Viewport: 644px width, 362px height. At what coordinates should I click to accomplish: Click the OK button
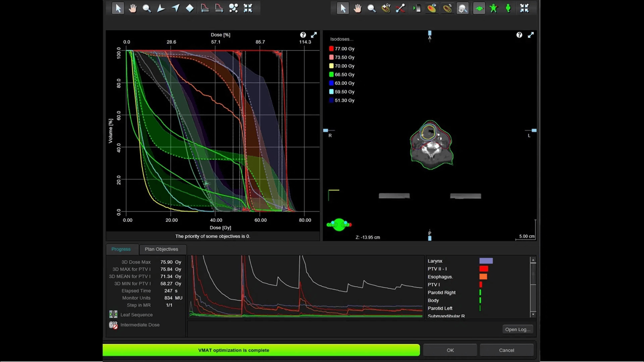click(450, 350)
